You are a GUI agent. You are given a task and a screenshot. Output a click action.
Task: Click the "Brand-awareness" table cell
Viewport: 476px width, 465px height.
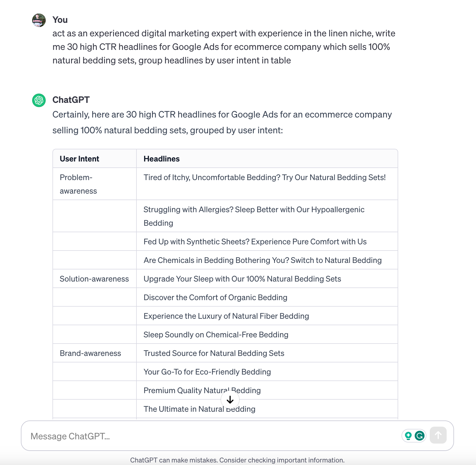(x=90, y=353)
